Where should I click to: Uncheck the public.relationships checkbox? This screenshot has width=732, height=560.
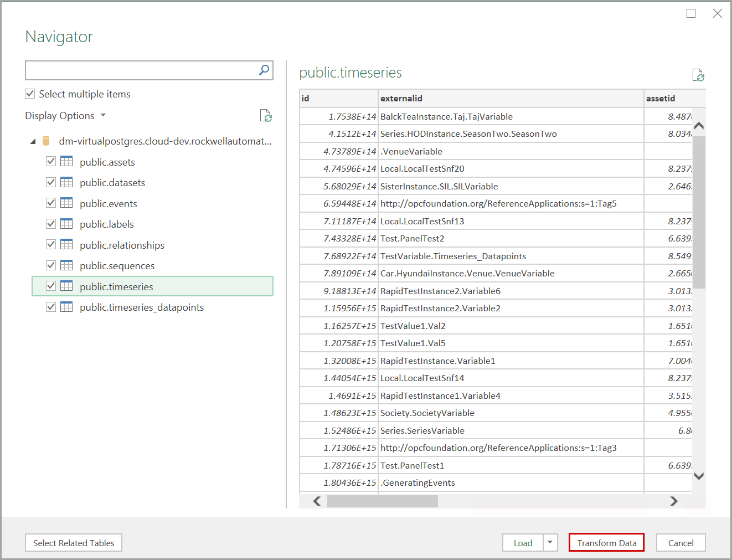[51, 245]
